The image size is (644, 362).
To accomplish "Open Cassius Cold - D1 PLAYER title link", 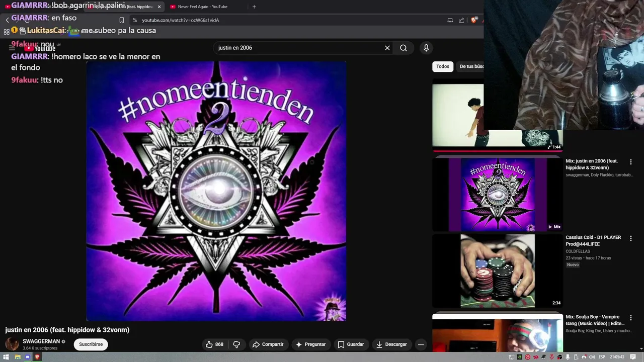I will coord(593,241).
